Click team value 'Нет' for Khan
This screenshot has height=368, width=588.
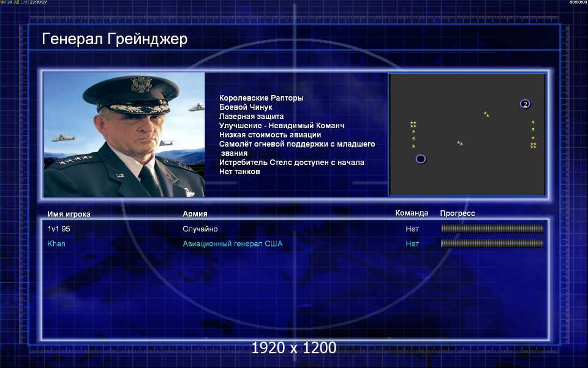coord(412,243)
